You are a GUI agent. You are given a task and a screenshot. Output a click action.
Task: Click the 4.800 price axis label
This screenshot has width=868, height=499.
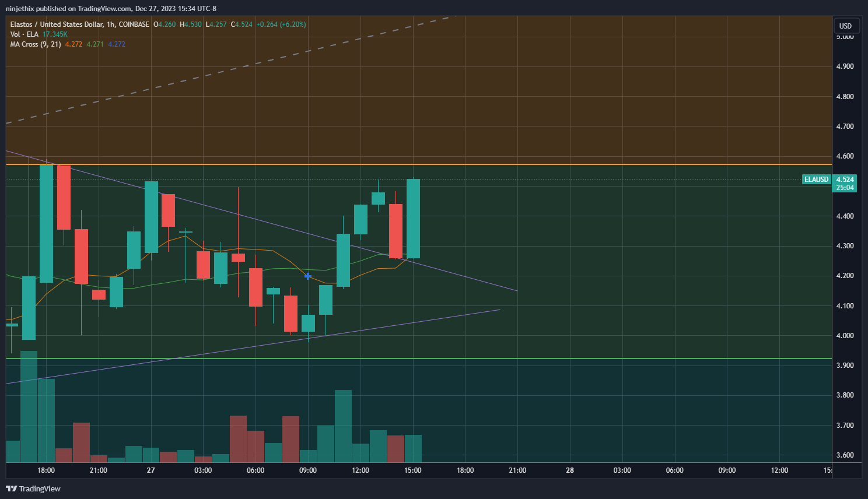[845, 97]
